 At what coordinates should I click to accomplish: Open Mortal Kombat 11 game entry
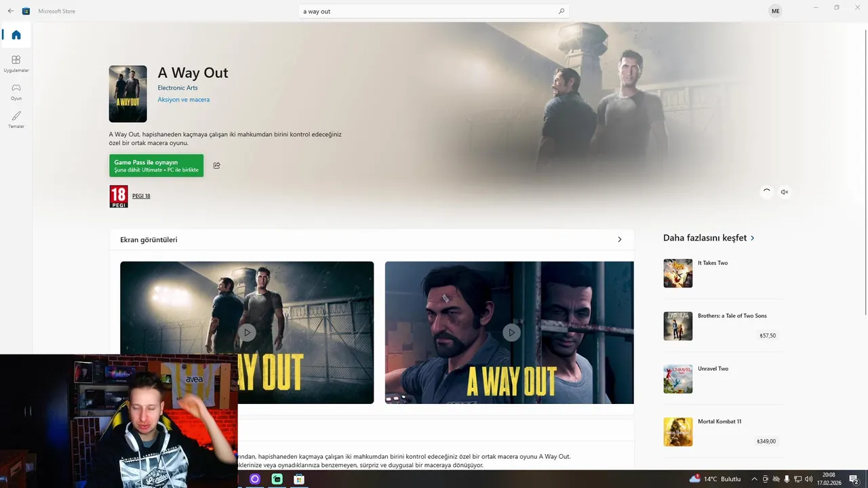point(724,432)
